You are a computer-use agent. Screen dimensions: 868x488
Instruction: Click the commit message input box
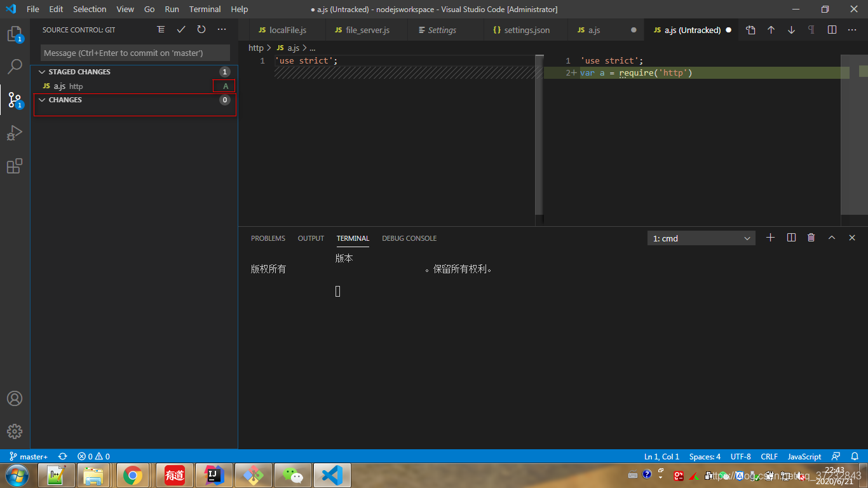135,53
